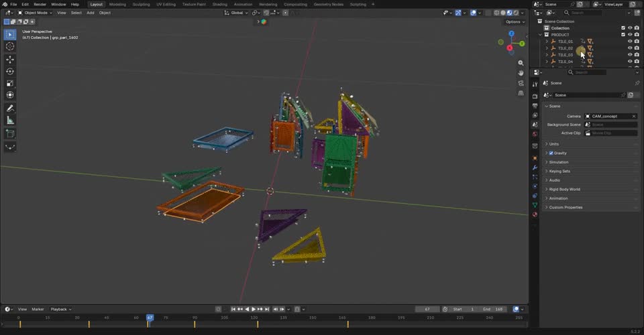Hide TILE_02 in viewport via eye icon
Viewport: 644px width, 335px height.
point(630,48)
